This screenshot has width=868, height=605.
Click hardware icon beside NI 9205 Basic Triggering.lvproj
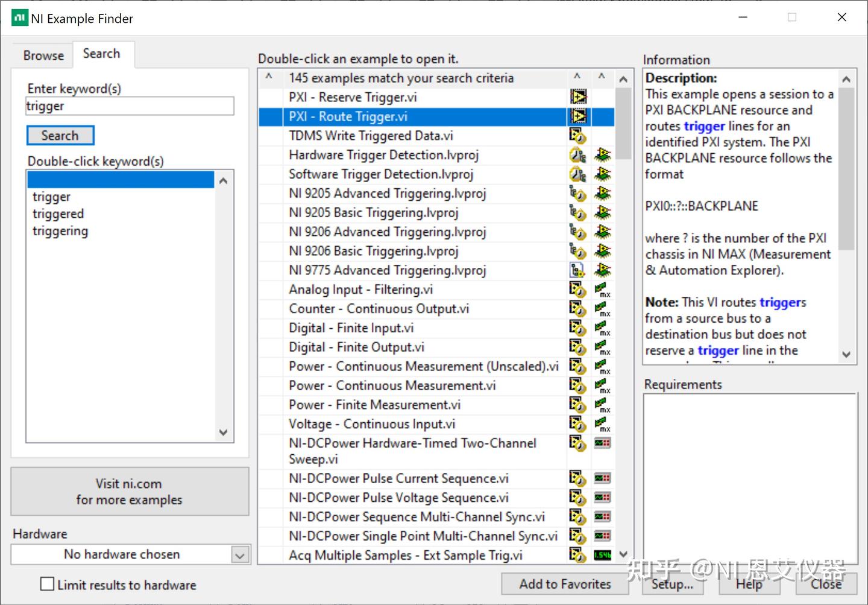602,213
